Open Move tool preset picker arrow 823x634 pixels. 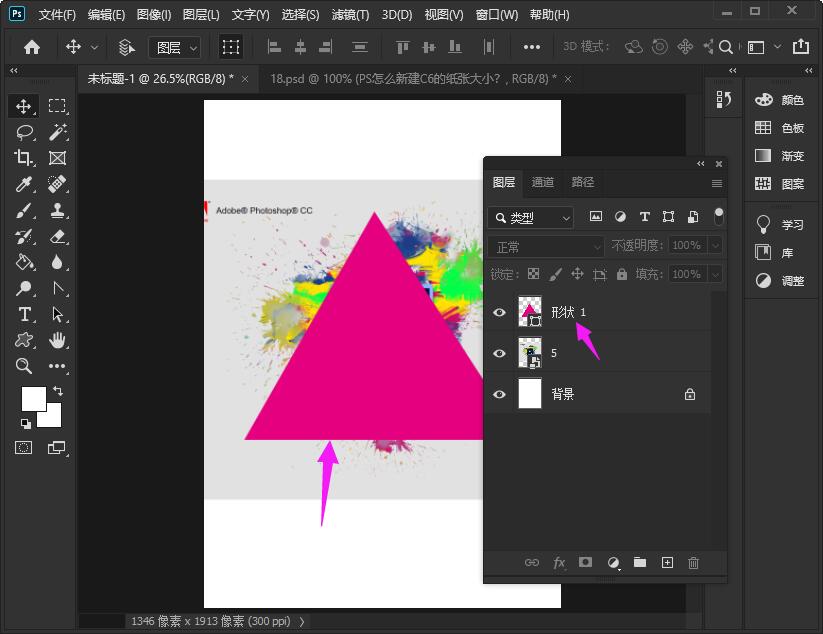pyautogui.click(x=94, y=47)
